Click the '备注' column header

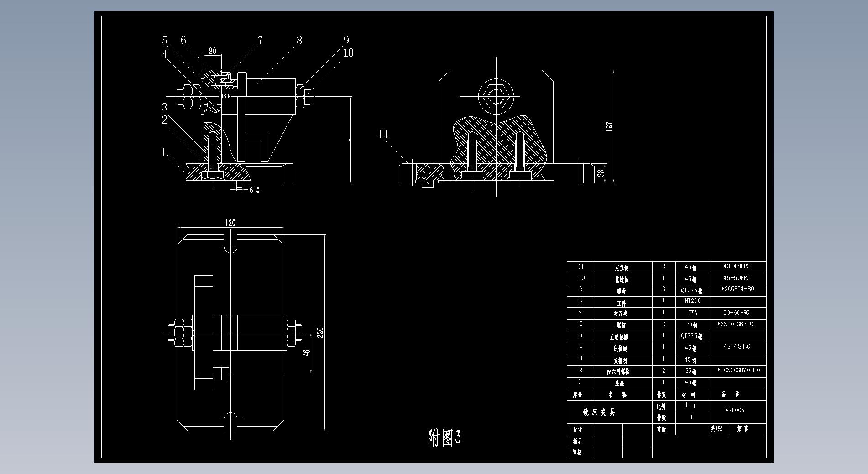[731, 394]
